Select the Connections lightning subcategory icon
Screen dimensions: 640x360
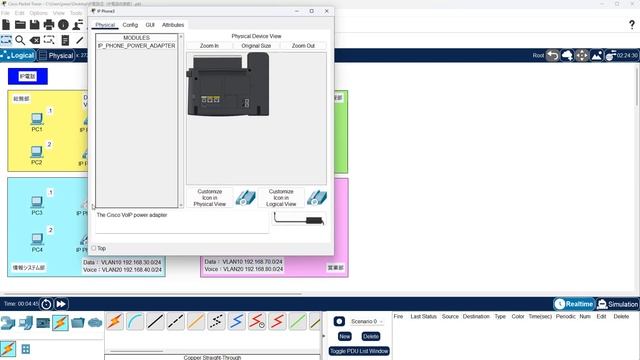pos(8,349)
